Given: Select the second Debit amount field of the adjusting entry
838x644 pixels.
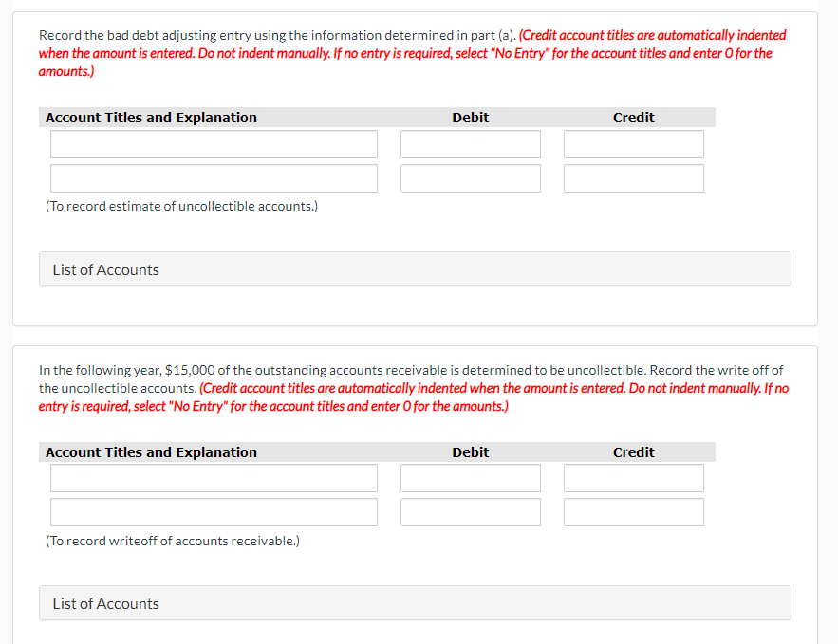Looking at the screenshot, I should (470, 177).
